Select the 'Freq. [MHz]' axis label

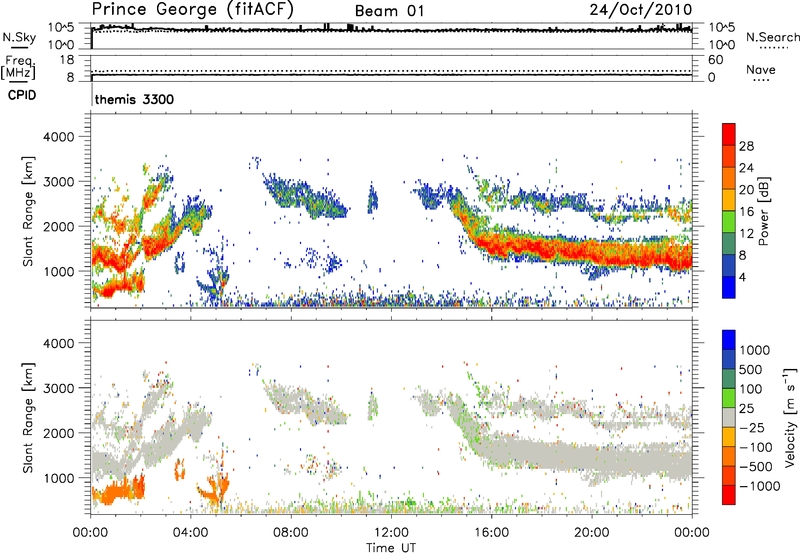coord(18,68)
